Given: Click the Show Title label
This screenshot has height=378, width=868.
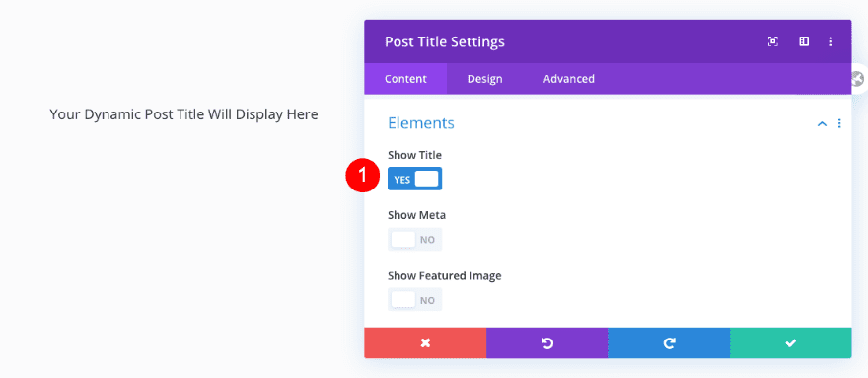Looking at the screenshot, I should point(414,155).
